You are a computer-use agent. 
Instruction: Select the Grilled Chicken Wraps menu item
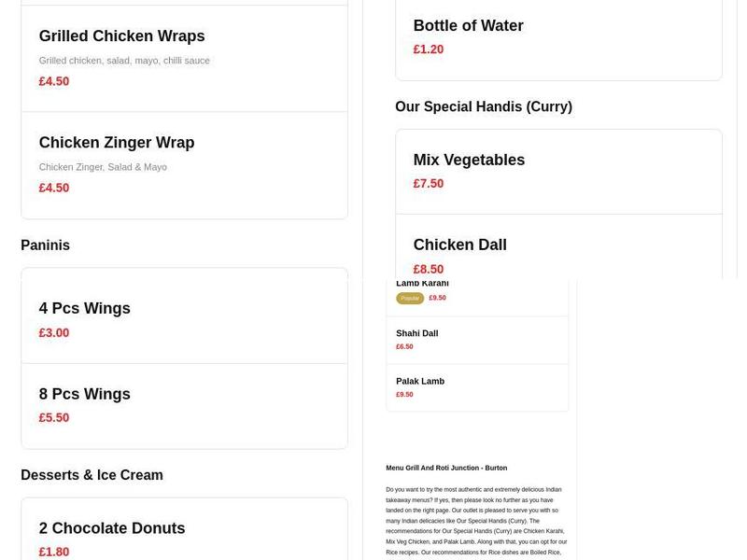[x=121, y=36]
